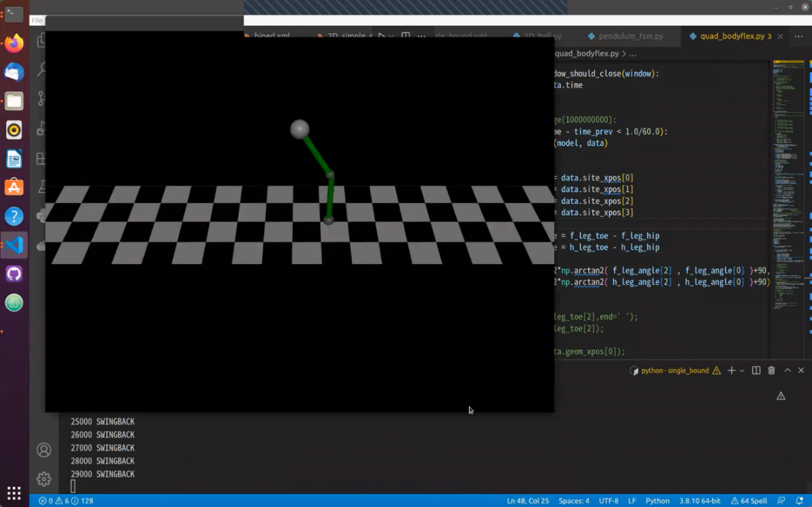
Task: Split the terminal panel
Action: coord(757,370)
